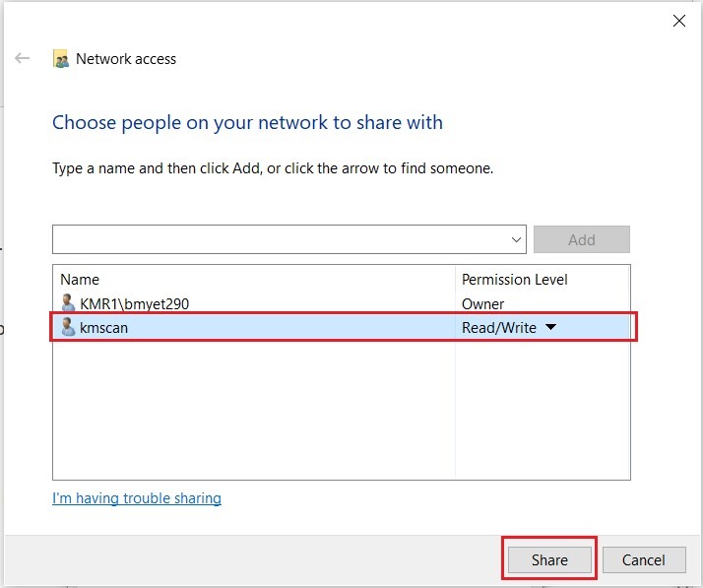Select the KMR1\bmyet290 user row
703x588 pixels.
coord(134,303)
